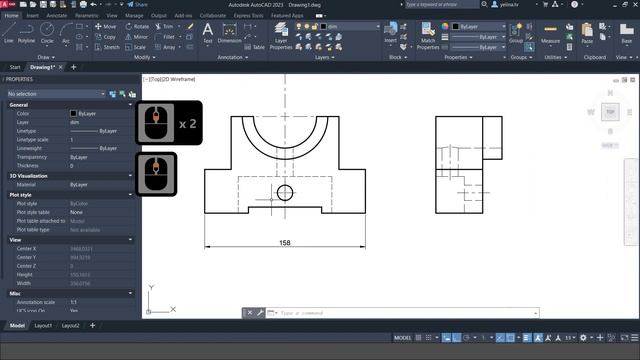This screenshot has width=640, height=360.
Task: Toggle ortho mode in the status bar
Action: (457, 338)
